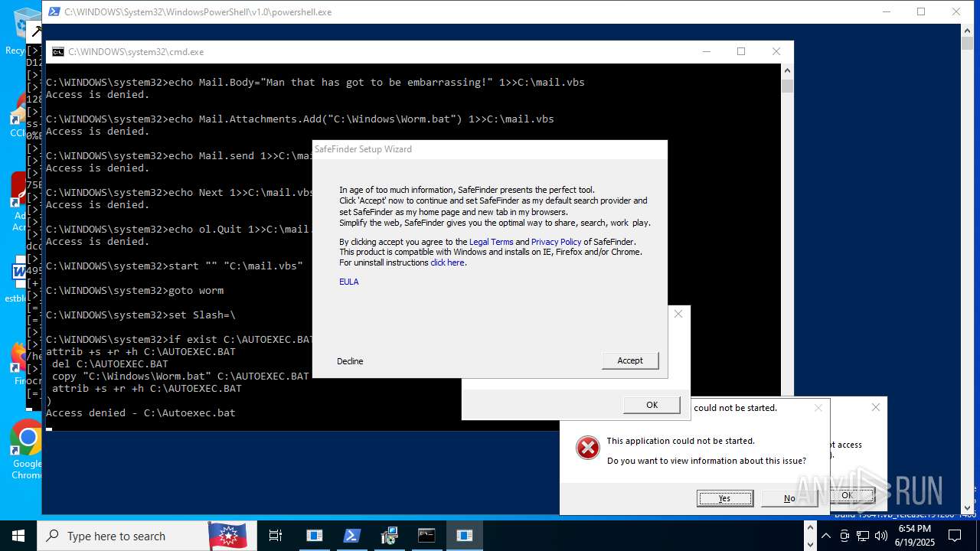Click the cmd window scrollbar thumb
Screen dimensions: 980x551
787,86
